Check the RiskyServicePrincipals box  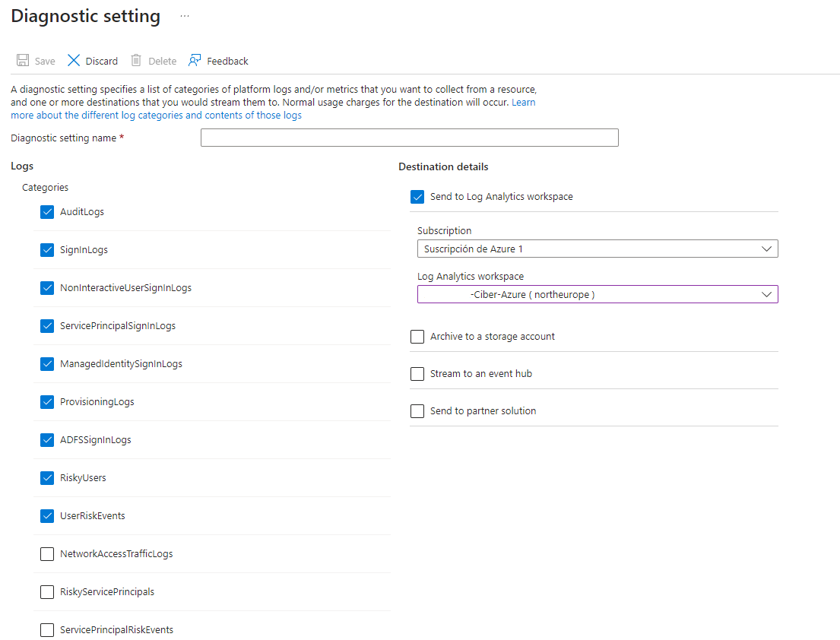47,592
